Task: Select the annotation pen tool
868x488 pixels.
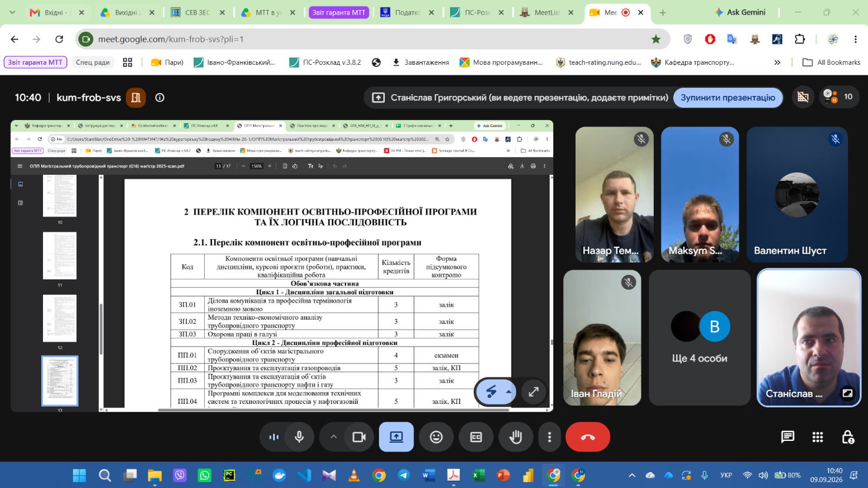Action: click(491, 391)
